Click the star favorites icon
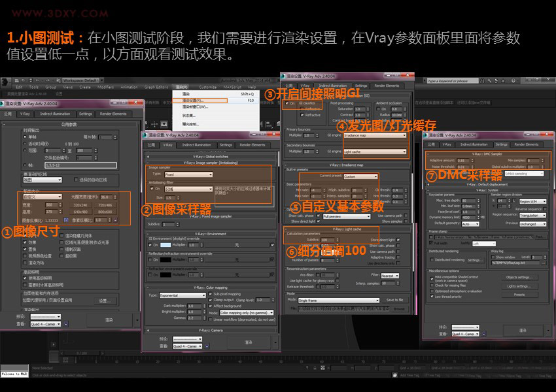 503,81
